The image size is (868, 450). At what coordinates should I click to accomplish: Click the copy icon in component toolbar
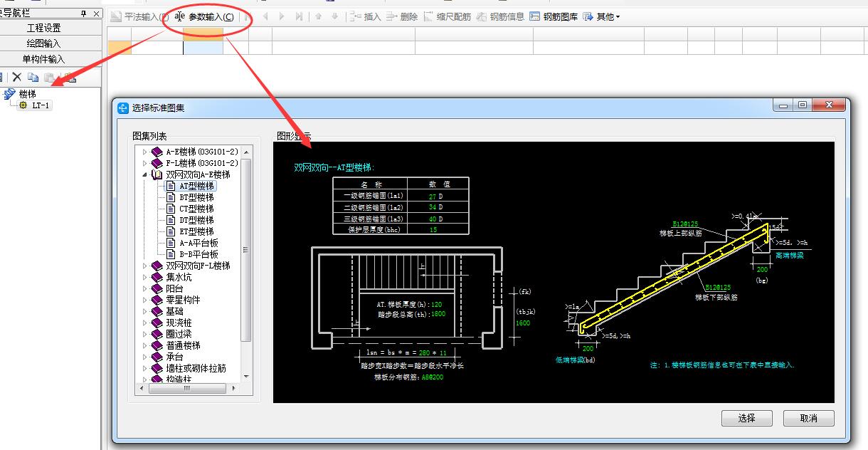tap(33, 77)
